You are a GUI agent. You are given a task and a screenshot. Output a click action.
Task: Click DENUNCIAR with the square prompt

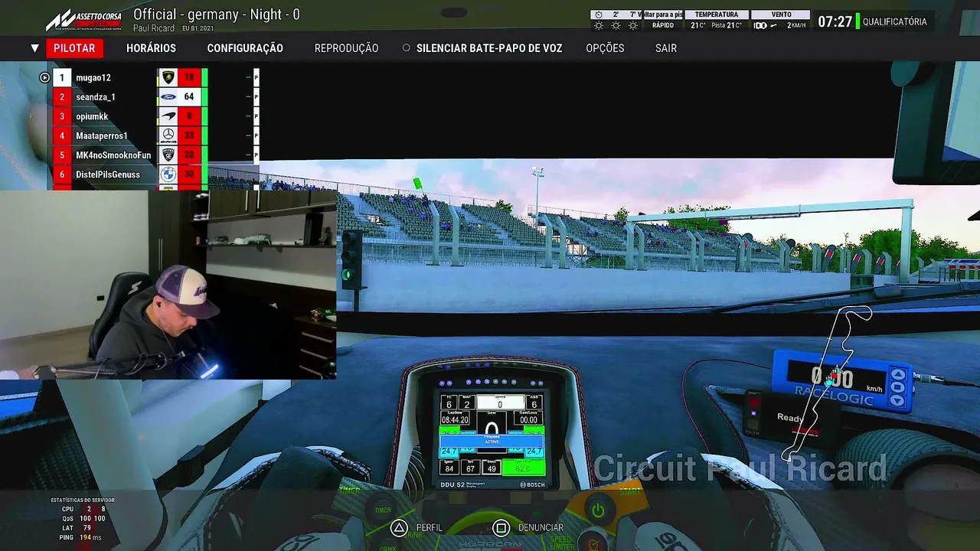coord(528,527)
